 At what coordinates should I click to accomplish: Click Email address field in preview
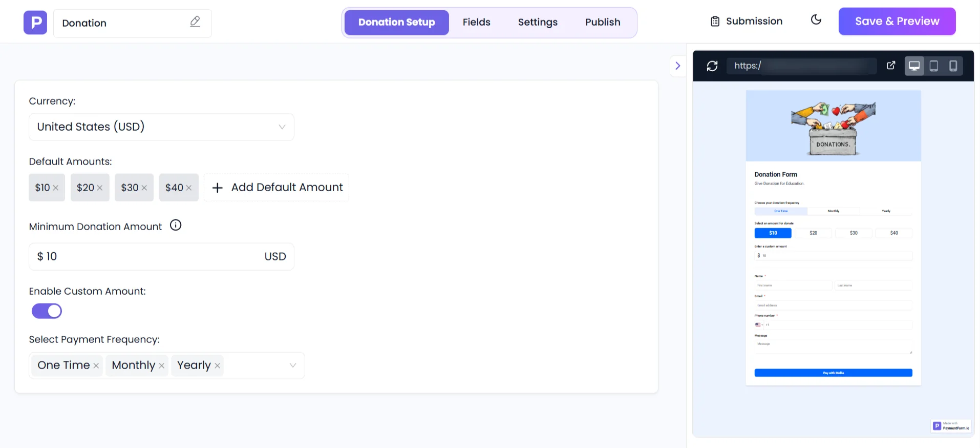[x=834, y=306]
